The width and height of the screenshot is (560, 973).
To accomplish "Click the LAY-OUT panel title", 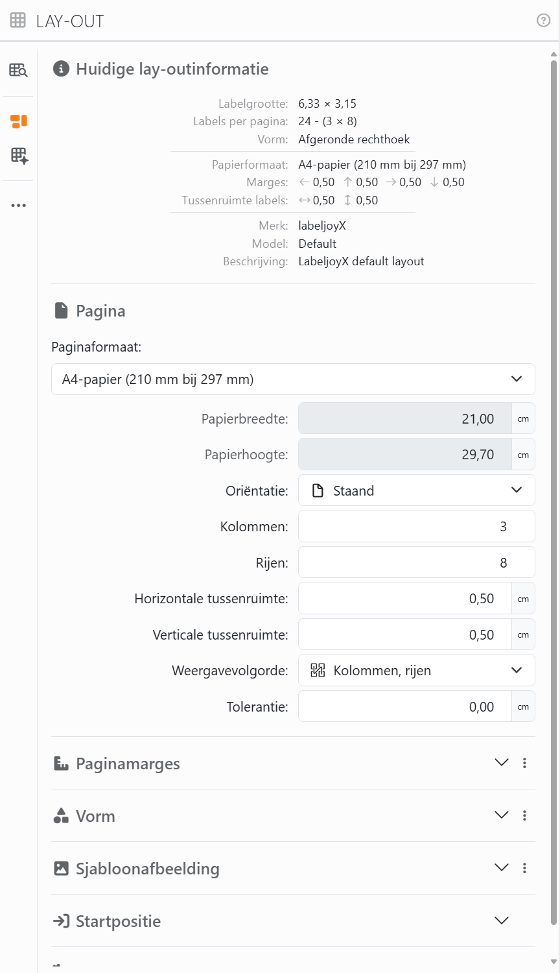I will pos(70,21).
